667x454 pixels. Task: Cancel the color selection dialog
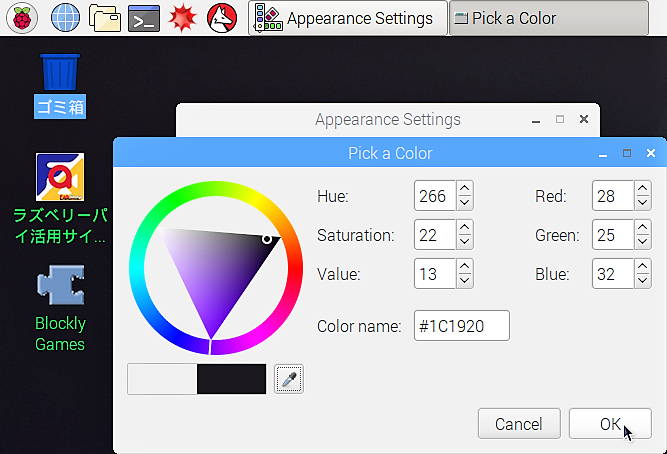[x=519, y=424]
